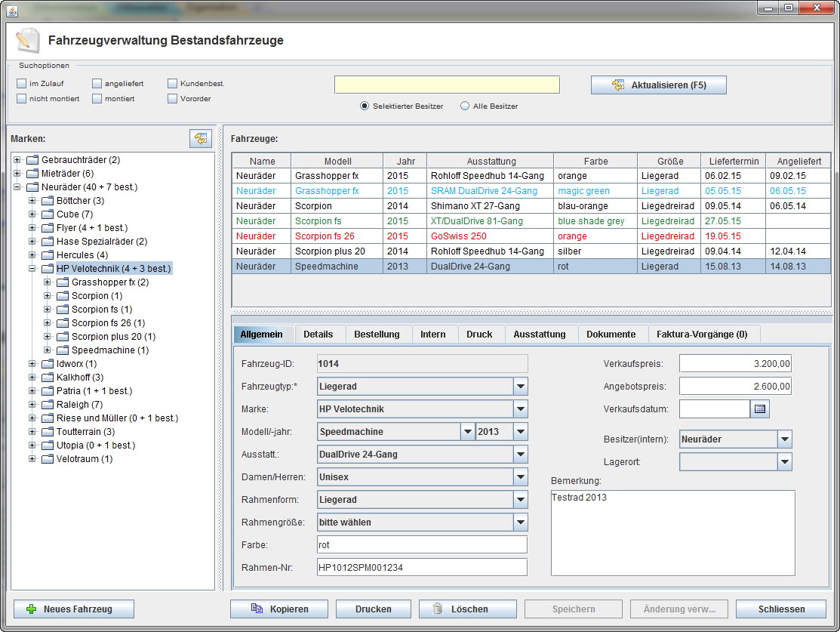The width and height of the screenshot is (840, 632).
Task: Expand the Gebrauchträder tree node
Action: 17,160
